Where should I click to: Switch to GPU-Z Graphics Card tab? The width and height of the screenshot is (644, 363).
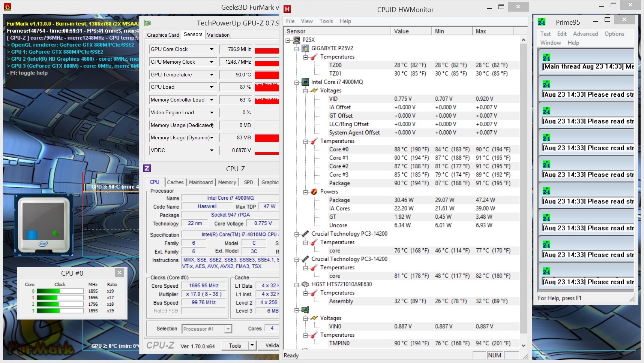point(163,35)
